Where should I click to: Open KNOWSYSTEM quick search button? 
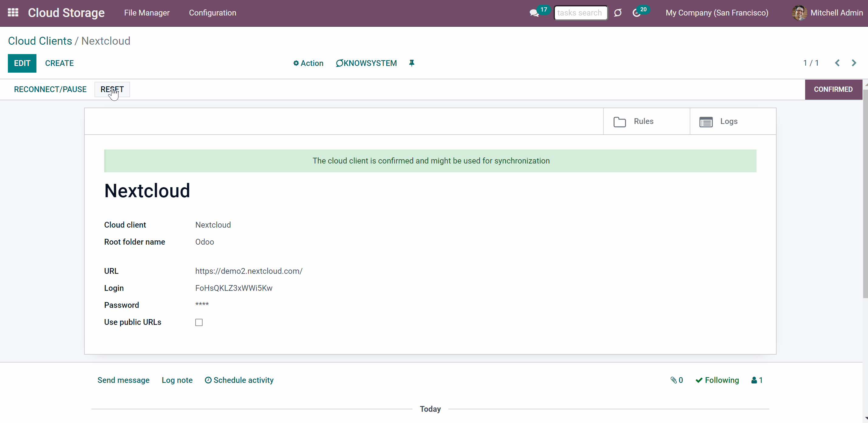[366, 63]
